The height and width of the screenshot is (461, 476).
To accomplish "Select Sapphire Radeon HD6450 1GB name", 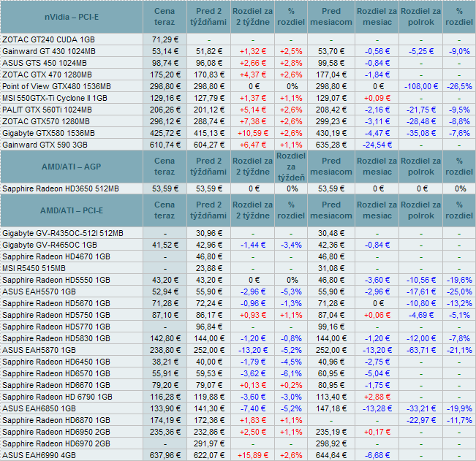I will point(56,362).
